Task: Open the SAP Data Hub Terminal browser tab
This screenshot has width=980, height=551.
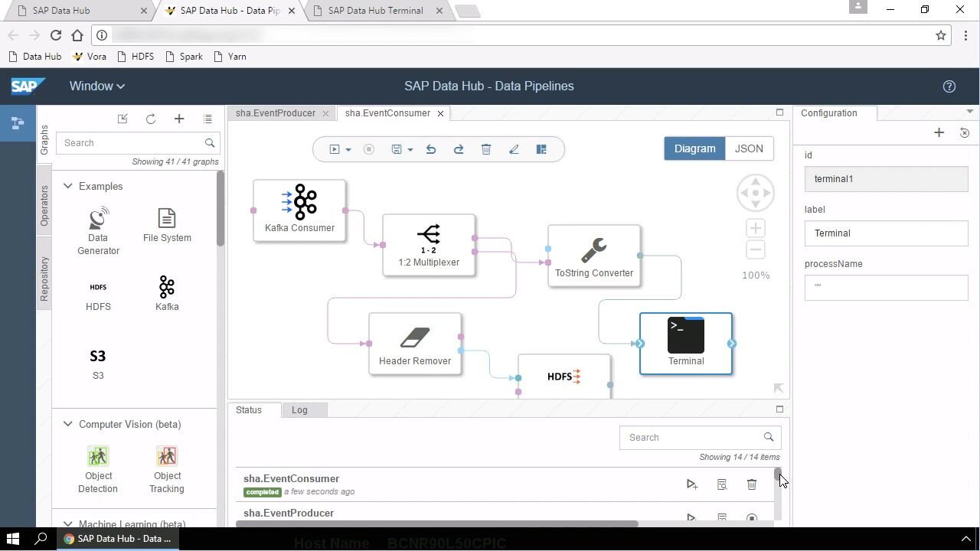Action: tap(374, 11)
